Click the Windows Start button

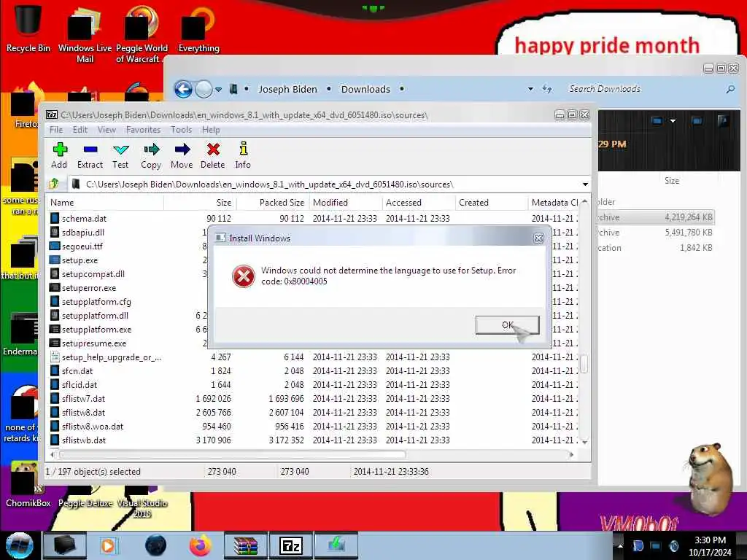point(19,545)
